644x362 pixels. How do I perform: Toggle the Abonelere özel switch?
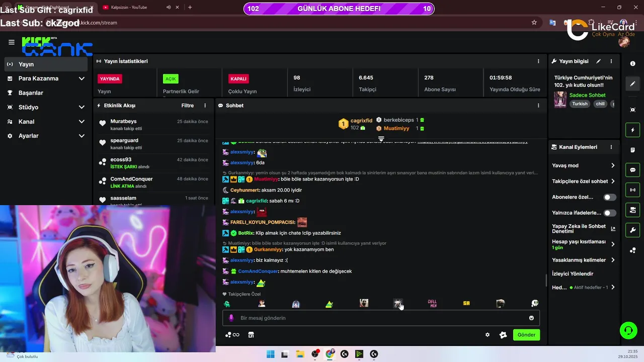(x=610, y=197)
